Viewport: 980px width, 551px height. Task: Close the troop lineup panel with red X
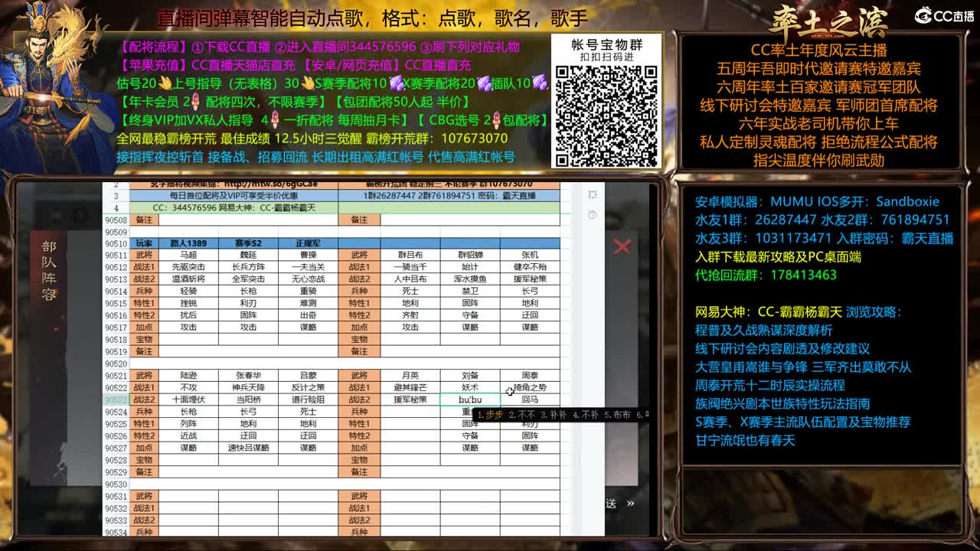[x=622, y=246]
